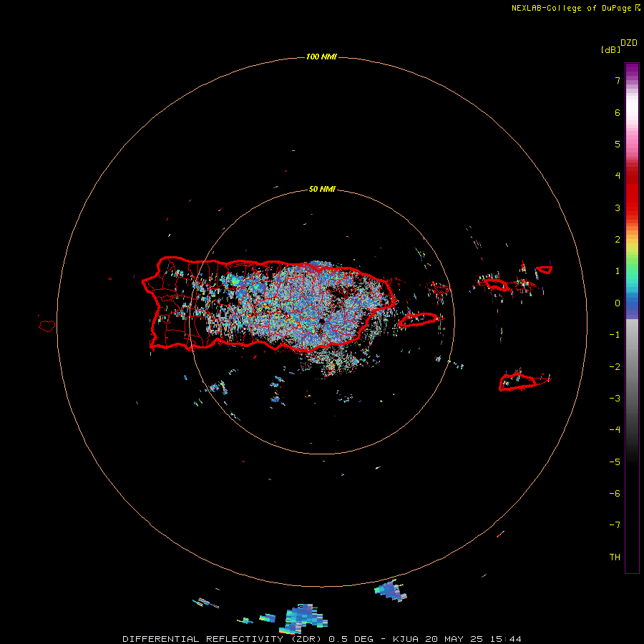Image resolution: width=644 pixels, height=644 pixels.
Task: Click the DZD legend title
Action: (629, 43)
